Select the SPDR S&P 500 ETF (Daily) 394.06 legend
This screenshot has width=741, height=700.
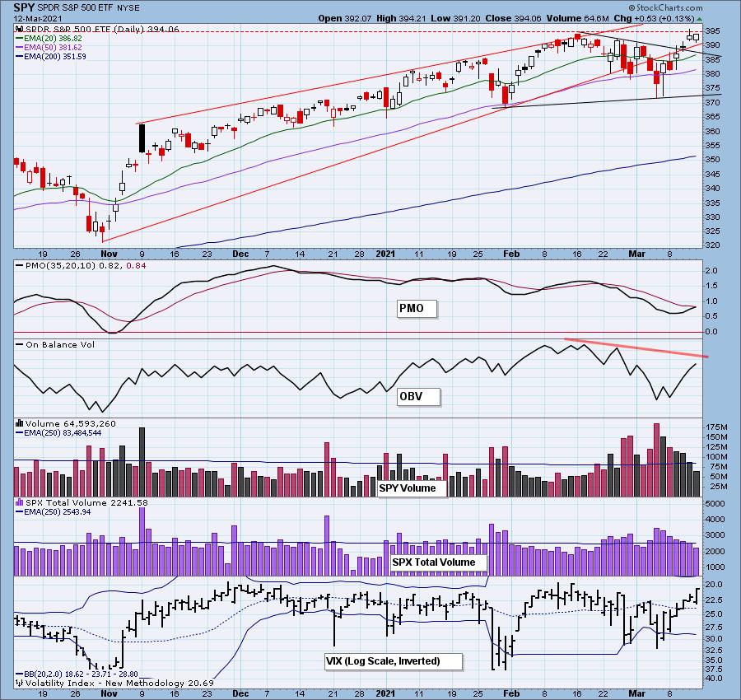pos(97,29)
